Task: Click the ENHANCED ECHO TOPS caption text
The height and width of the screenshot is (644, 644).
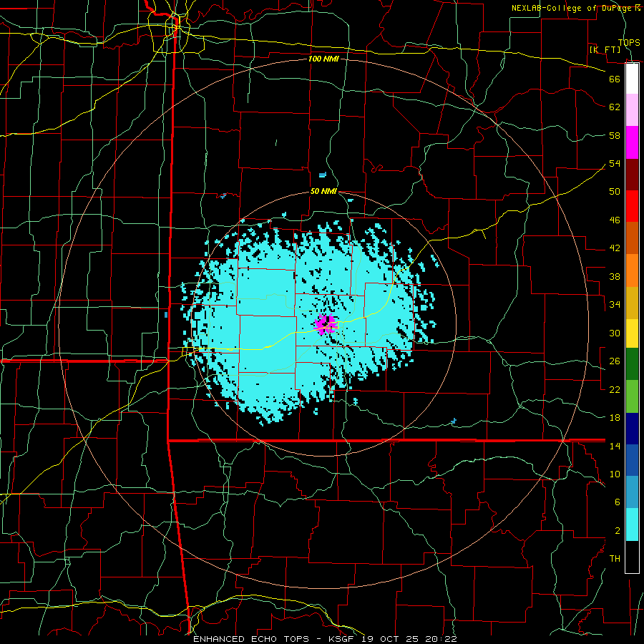Action: pos(250,639)
